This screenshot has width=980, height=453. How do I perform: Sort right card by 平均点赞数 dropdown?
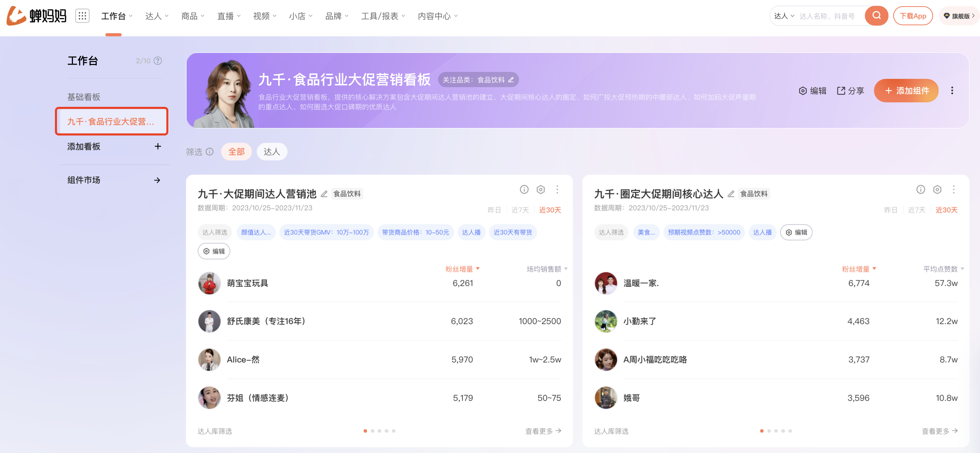coord(943,269)
